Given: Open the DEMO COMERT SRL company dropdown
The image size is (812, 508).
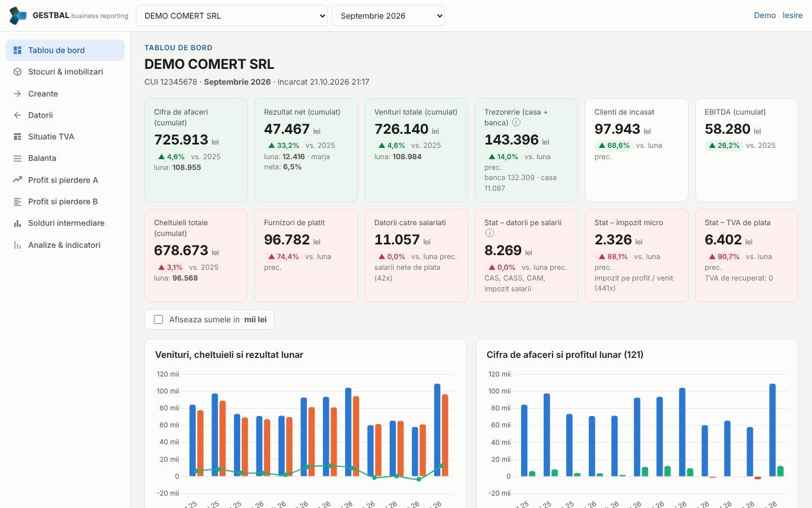Looking at the screenshot, I should (x=232, y=16).
